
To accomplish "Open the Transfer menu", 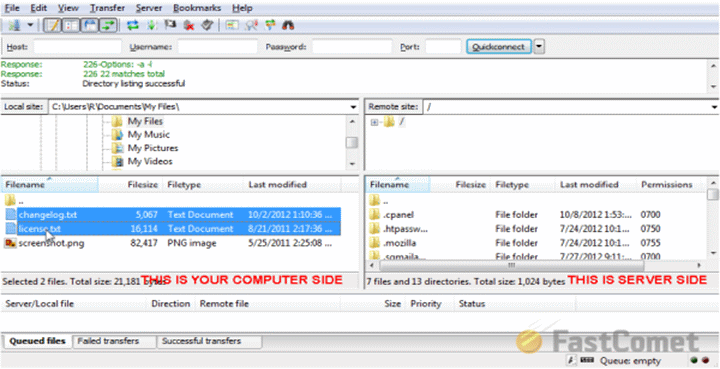I will [107, 8].
